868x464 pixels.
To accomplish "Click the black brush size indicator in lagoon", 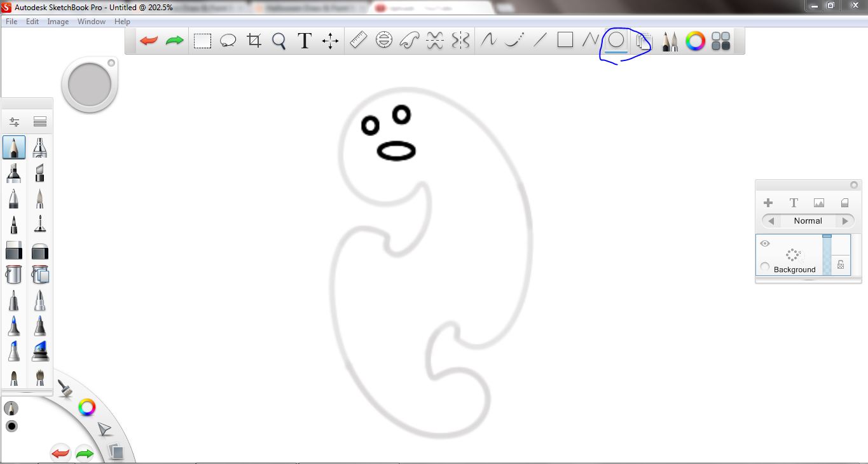I will click(11, 426).
